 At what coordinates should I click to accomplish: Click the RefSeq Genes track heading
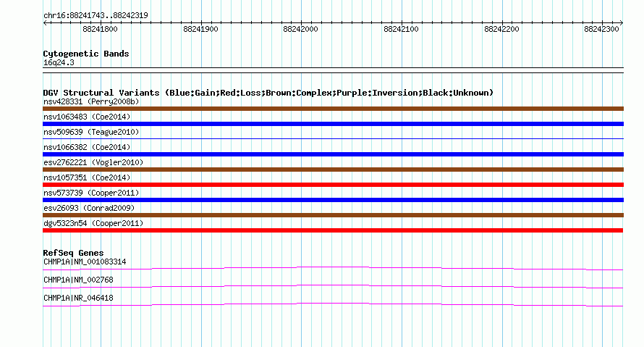73,253
